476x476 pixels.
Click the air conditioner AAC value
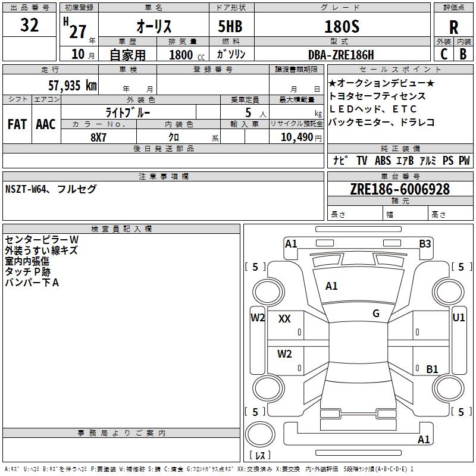[46, 124]
